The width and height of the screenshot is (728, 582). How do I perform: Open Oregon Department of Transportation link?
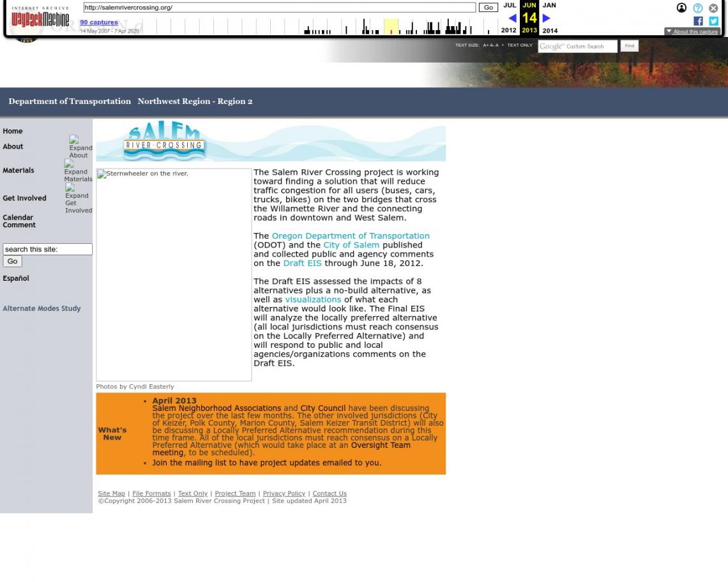coord(351,235)
